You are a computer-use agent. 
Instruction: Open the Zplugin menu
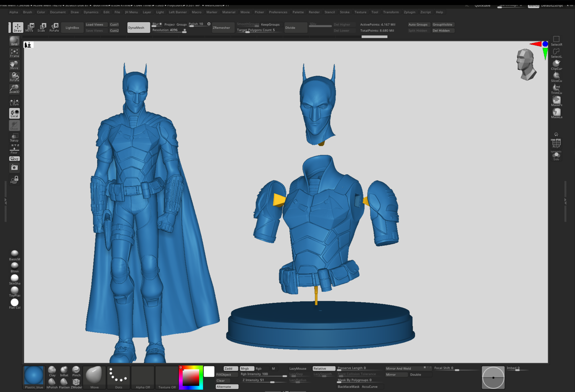409,12
